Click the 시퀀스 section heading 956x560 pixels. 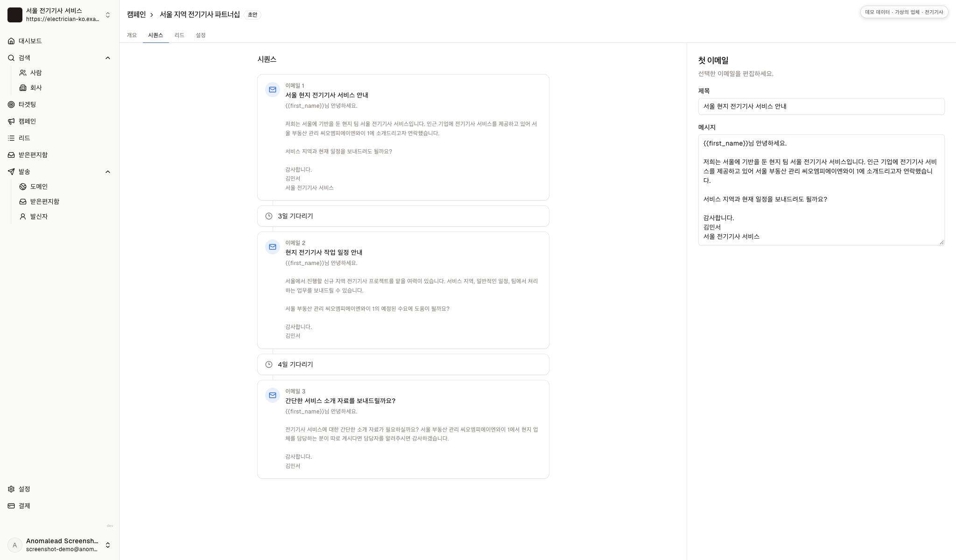pos(267,59)
